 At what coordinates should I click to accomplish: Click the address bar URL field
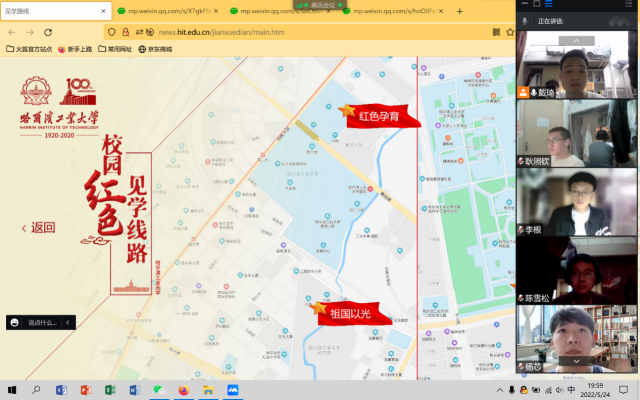pos(300,31)
